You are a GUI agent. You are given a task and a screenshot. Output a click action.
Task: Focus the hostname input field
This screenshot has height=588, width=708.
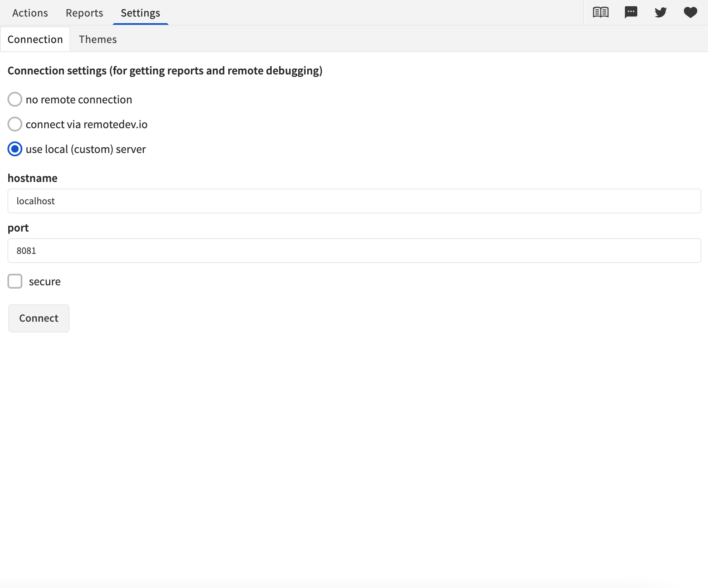[x=354, y=201]
